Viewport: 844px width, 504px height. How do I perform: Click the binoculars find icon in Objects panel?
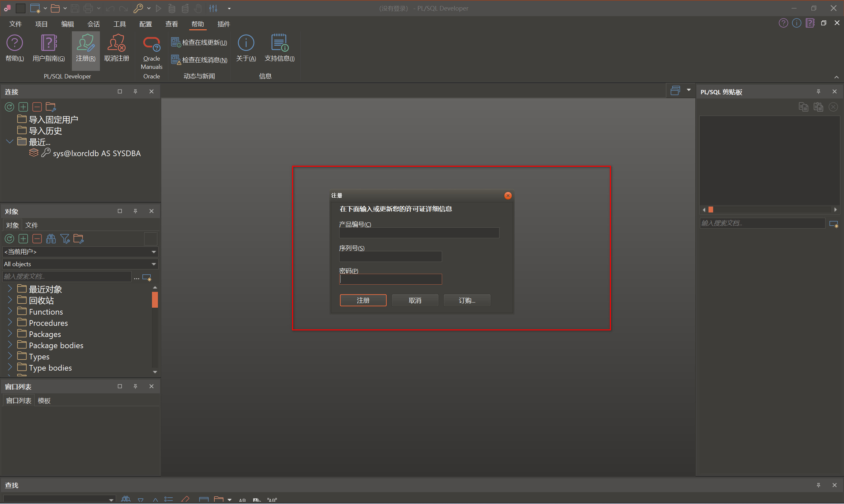[51, 239]
